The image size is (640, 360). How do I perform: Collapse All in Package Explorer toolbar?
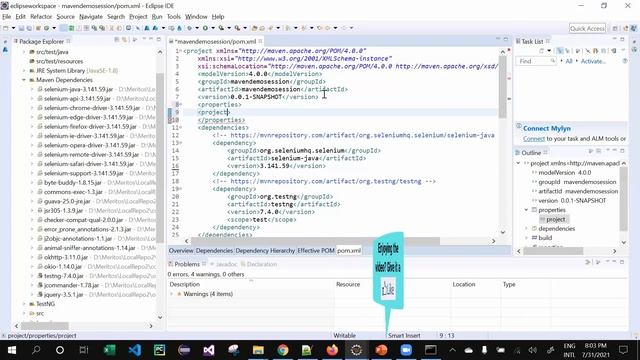pos(117,40)
